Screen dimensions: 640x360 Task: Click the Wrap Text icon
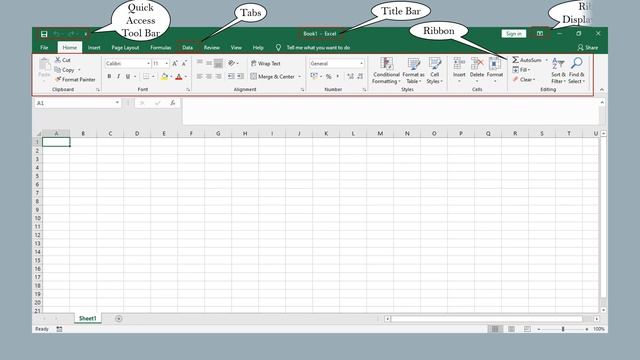click(x=253, y=63)
